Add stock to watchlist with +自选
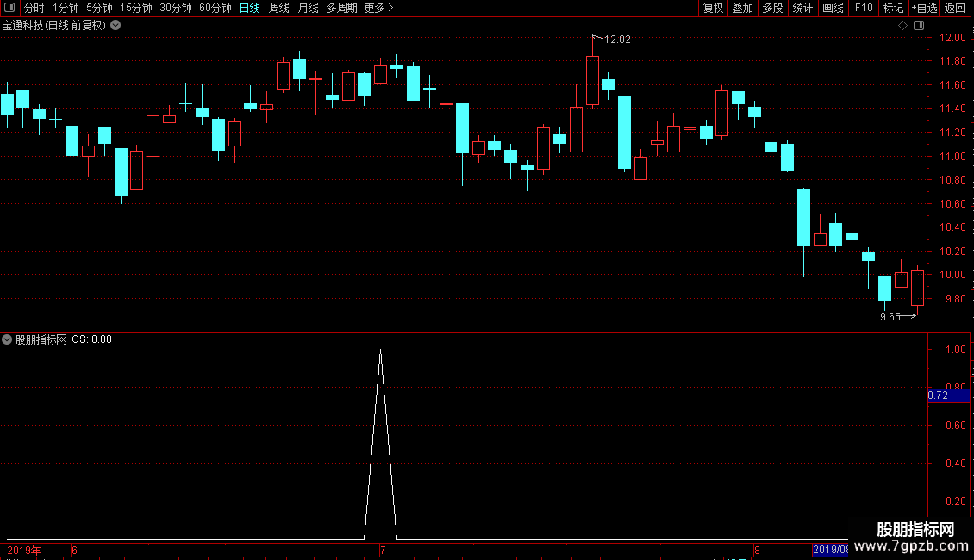 pyautogui.click(x=924, y=8)
